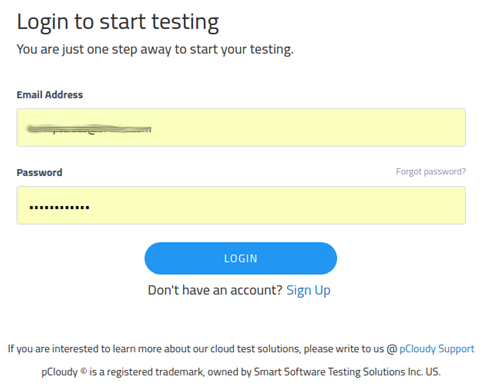Focus the Email Address input field

(x=241, y=127)
